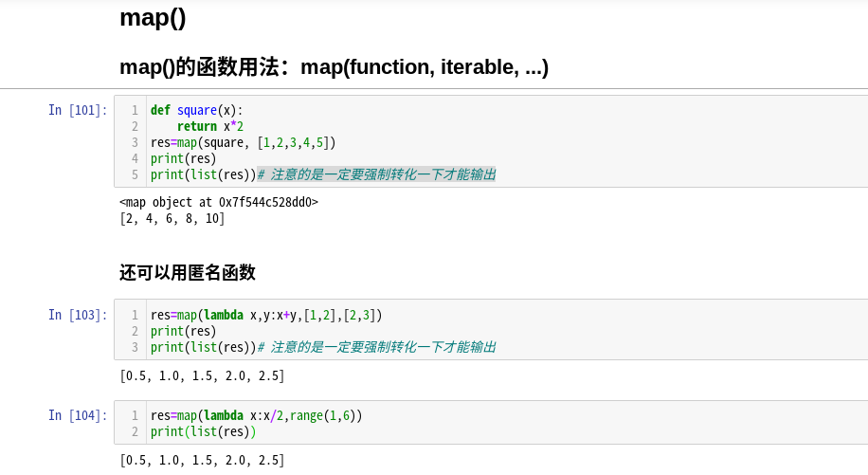Click the lambda x,y:x+y code line
This screenshot has width=868, height=475.
click(266, 315)
